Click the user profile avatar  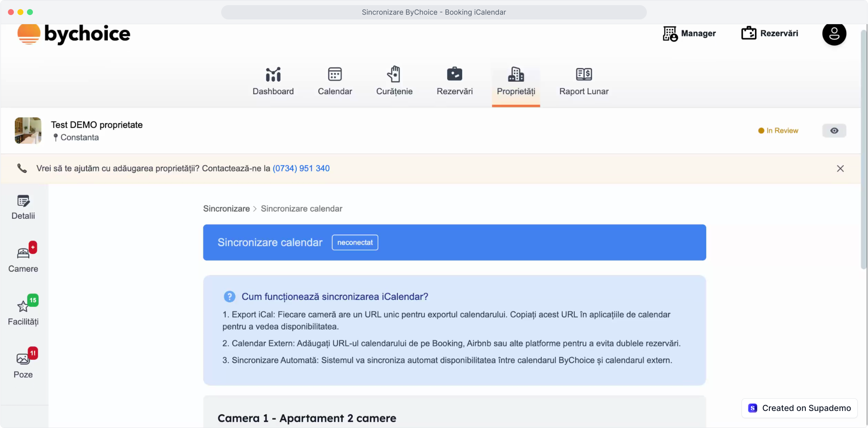point(834,34)
